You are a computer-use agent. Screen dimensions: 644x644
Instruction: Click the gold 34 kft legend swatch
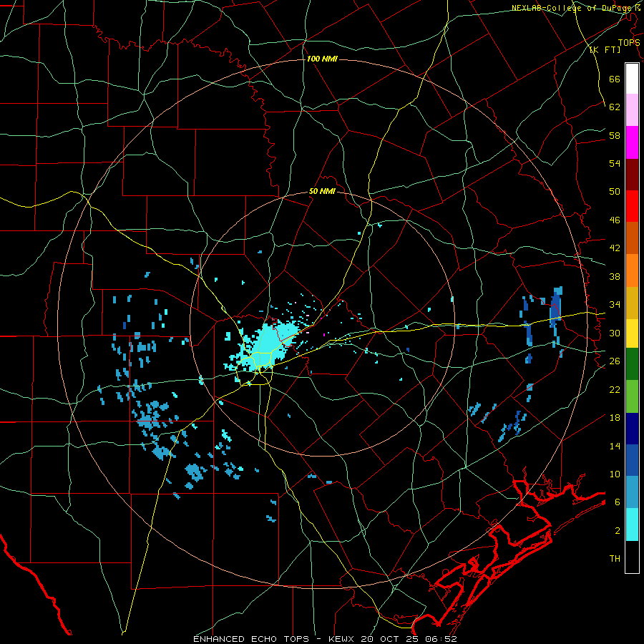(632, 303)
